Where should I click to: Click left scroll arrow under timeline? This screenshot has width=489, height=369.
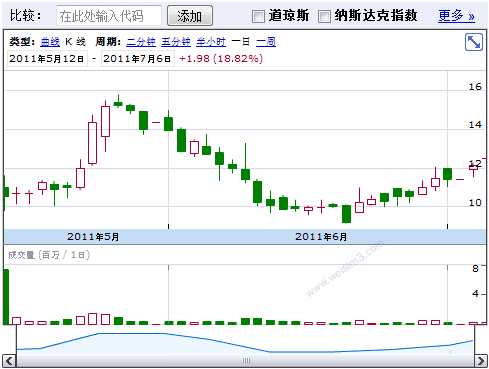[9, 361]
